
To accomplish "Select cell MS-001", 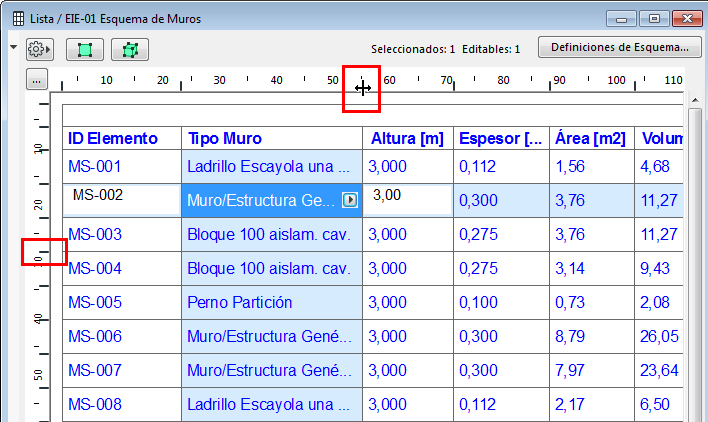I will pos(122,167).
